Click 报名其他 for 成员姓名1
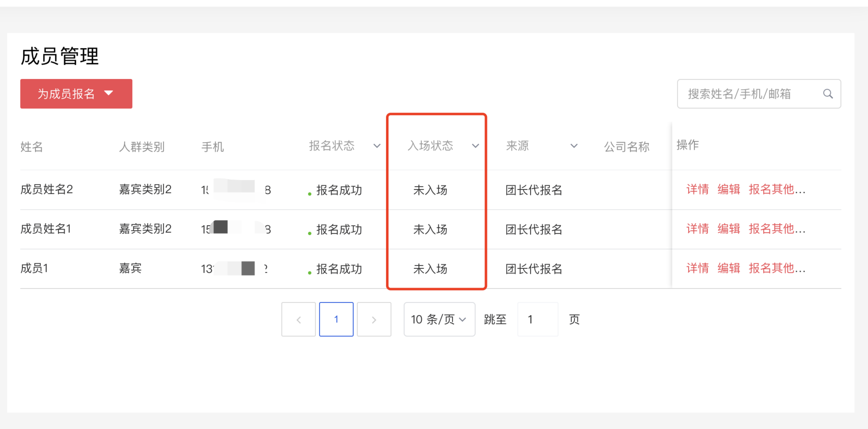This screenshot has height=429, width=868. coord(777,229)
